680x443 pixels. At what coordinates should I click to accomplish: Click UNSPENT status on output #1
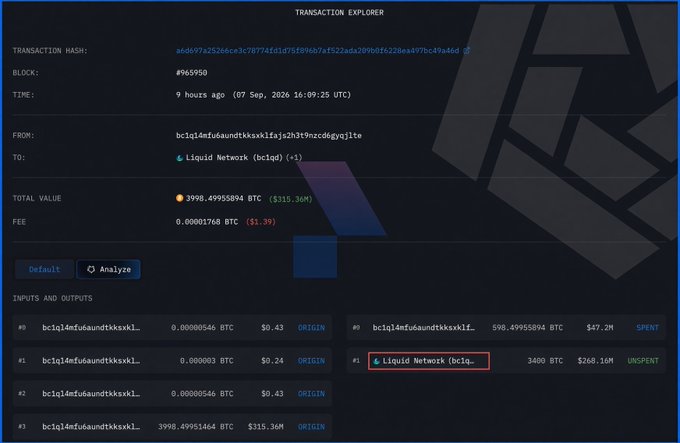coord(643,361)
